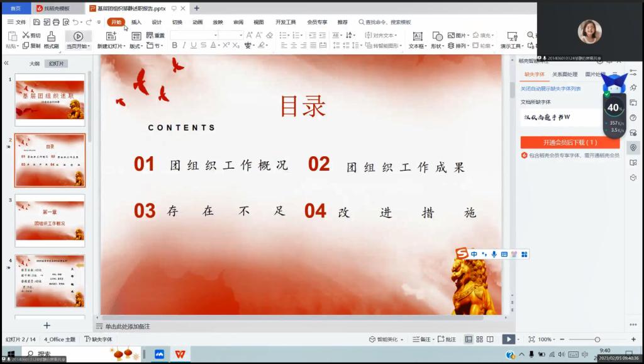Click the undo arrow icon
Viewport: 644px width, 364px height.
75,22
